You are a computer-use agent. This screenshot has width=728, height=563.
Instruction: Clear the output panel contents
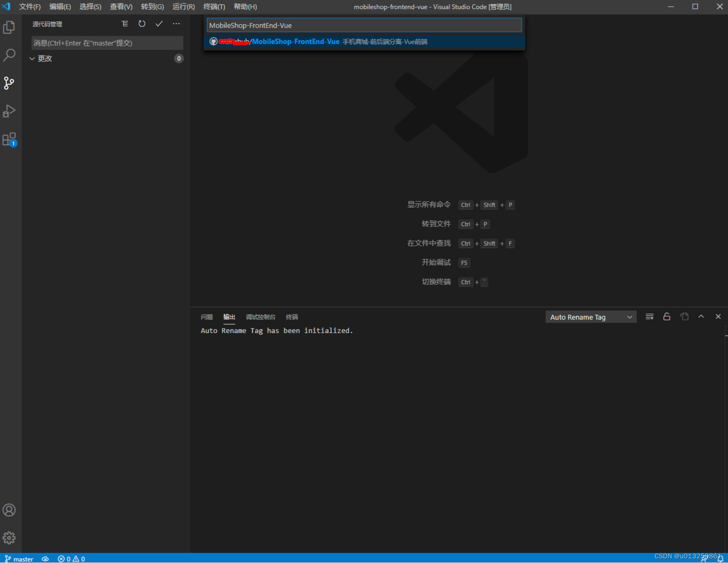[x=650, y=317]
